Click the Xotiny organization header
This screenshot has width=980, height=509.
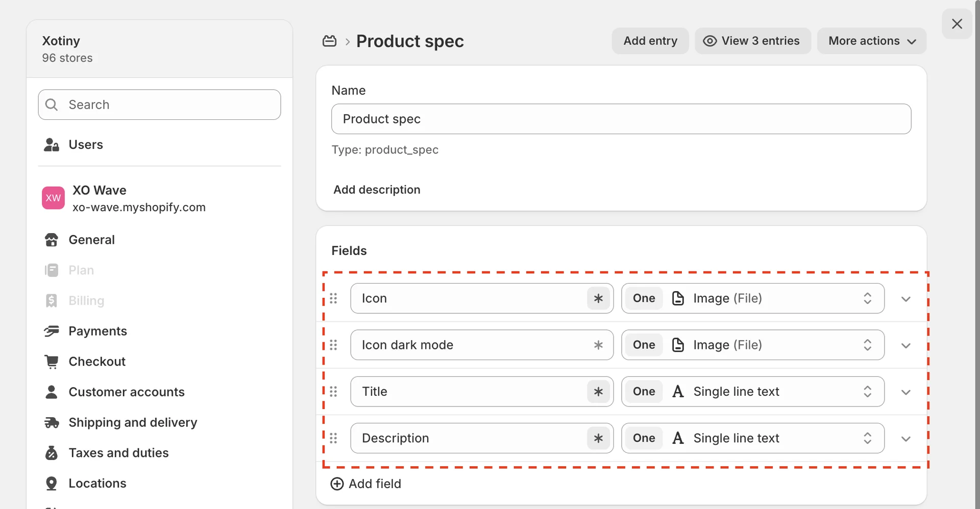(x=159, y=49)
